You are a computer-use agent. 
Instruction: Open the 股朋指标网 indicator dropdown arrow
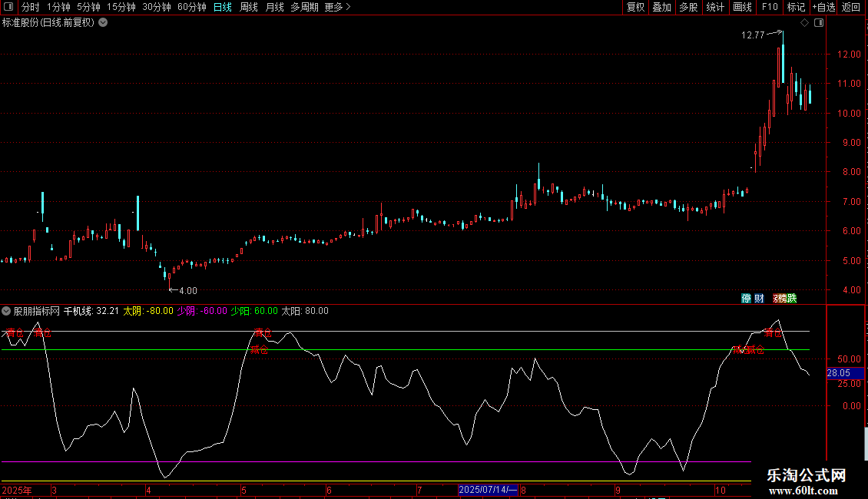tap(7, 311)
